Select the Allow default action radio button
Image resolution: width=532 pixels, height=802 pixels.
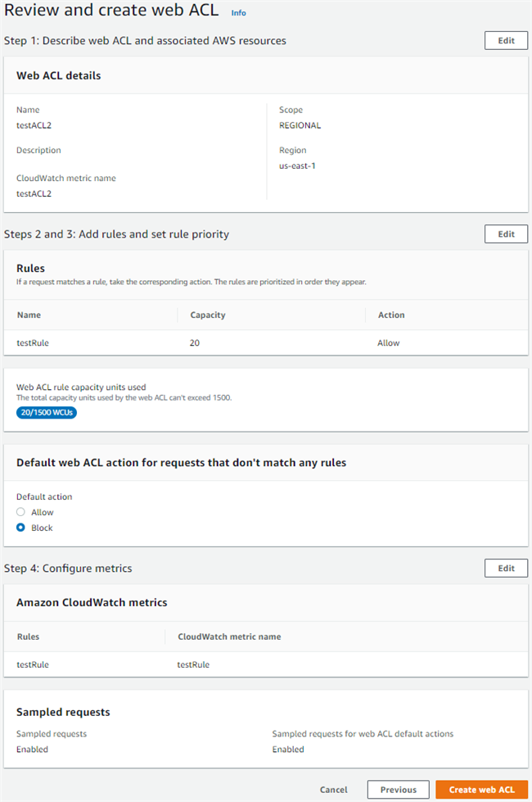click(21, 512)
